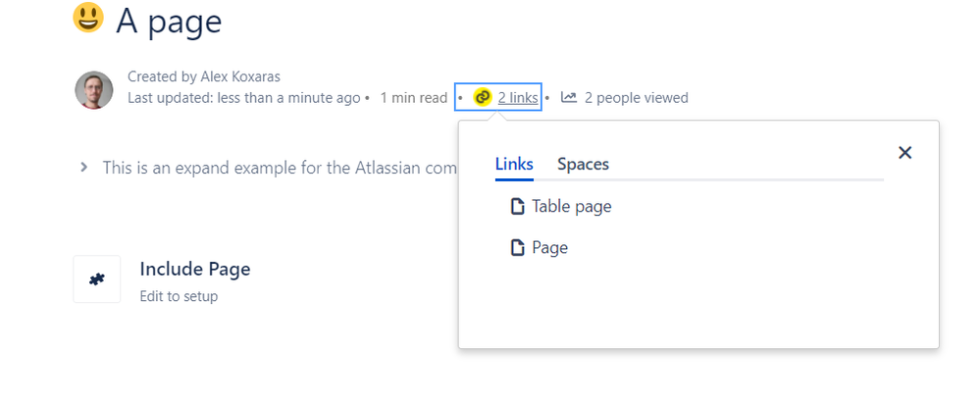The width and height of the screenshot is (980, 401).
Task: Click the yellow chain link icon
Action: point(482,97)
